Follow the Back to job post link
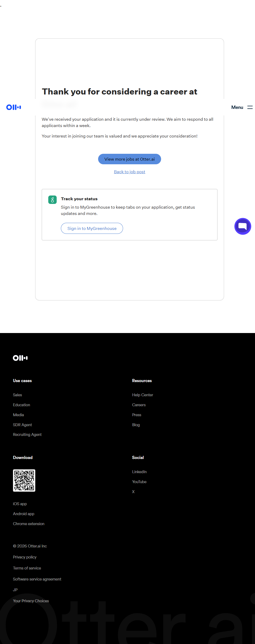 (130, 172)
